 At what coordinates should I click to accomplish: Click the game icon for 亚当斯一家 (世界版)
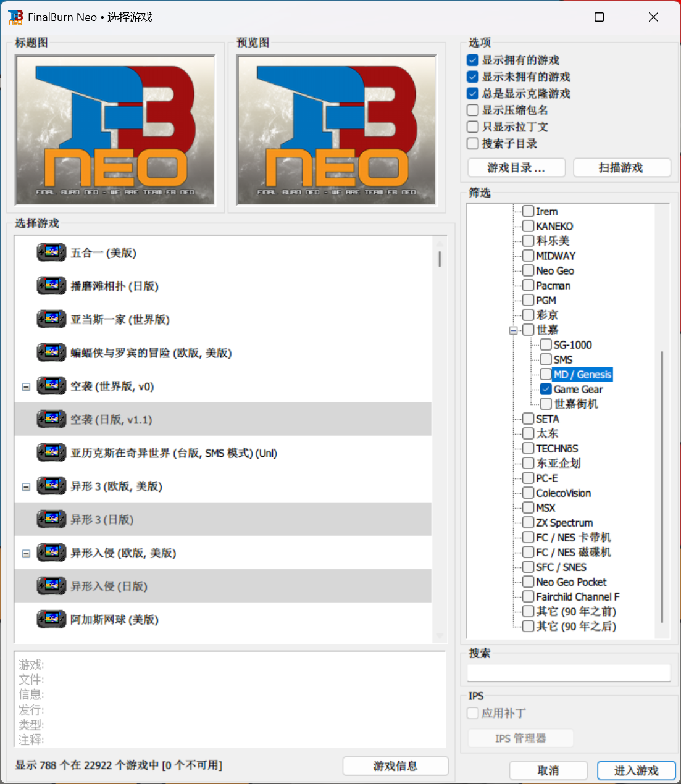51,319
